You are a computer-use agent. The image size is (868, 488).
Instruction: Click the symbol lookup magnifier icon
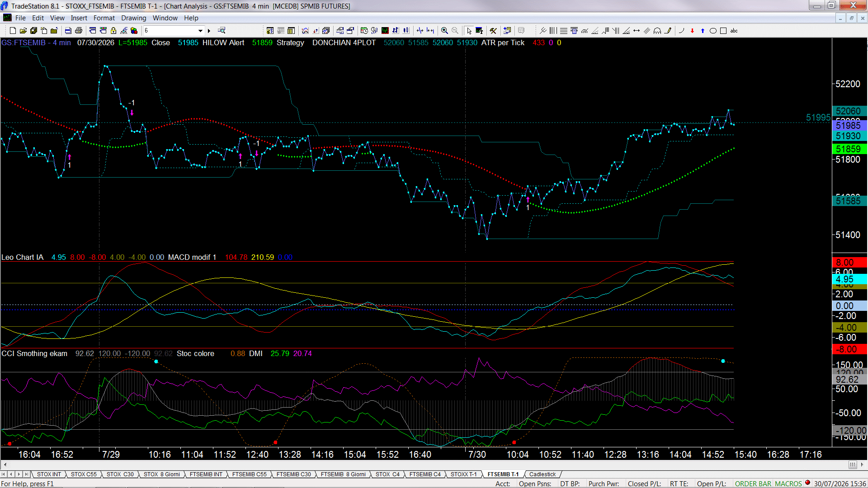[222, 31]
